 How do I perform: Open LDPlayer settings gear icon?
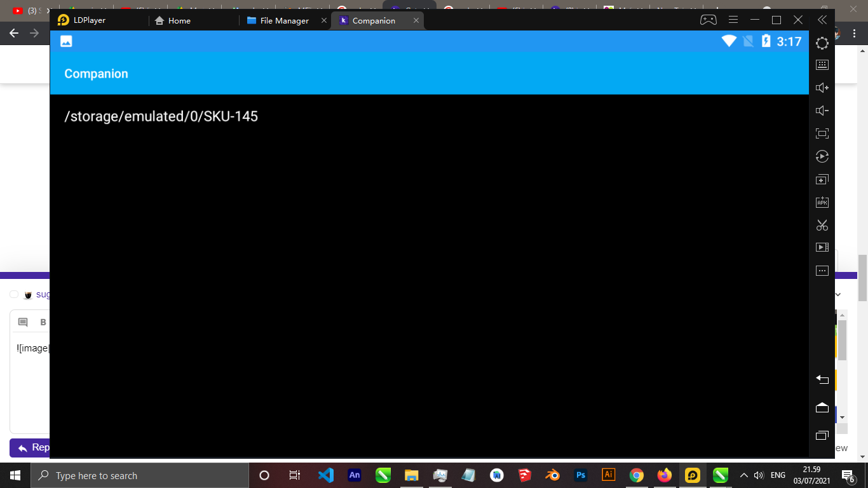(822, 43)
